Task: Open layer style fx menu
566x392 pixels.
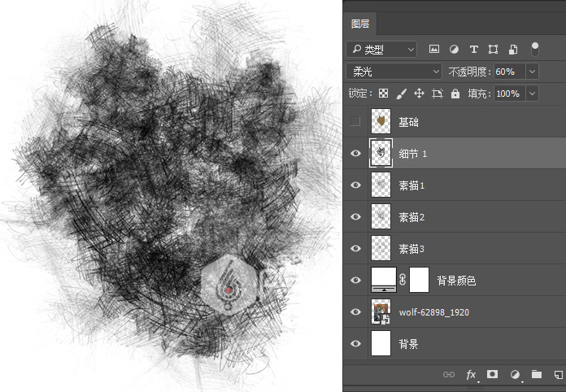Action: tap(471, 375)
